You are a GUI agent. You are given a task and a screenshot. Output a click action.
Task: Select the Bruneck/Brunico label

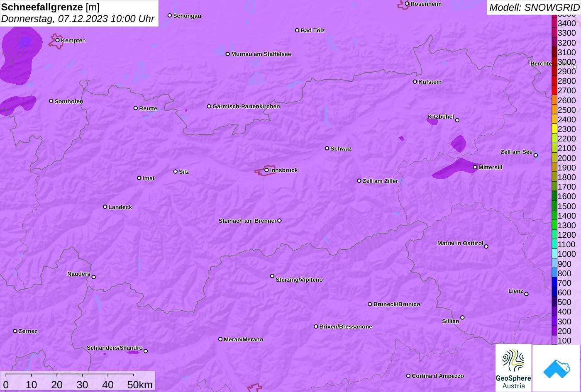[x=397, y=304]
